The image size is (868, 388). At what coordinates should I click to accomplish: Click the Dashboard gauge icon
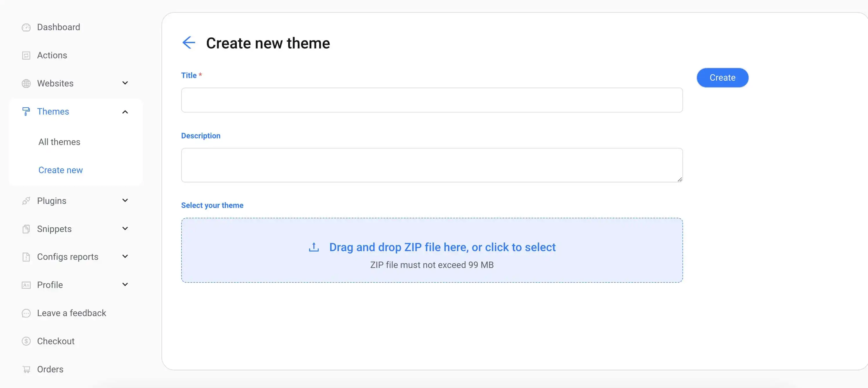click(x=26, y=27)
